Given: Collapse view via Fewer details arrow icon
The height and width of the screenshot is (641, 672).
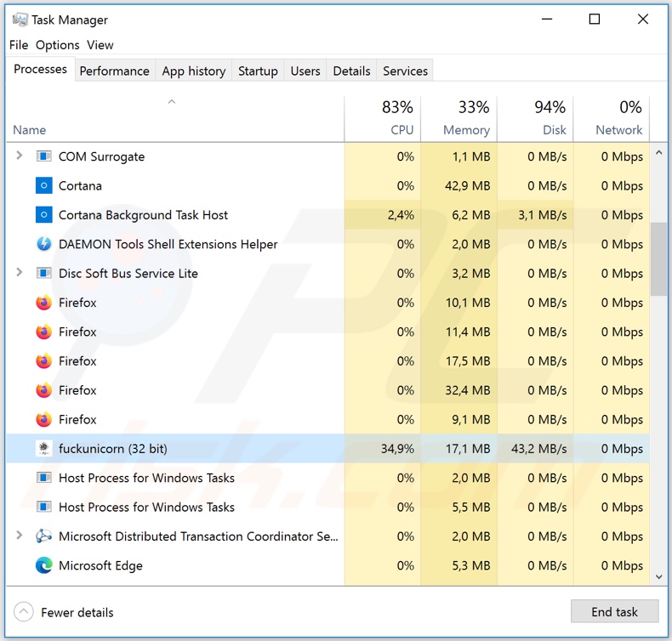Looking at the screenshot, I should [24, 612].
